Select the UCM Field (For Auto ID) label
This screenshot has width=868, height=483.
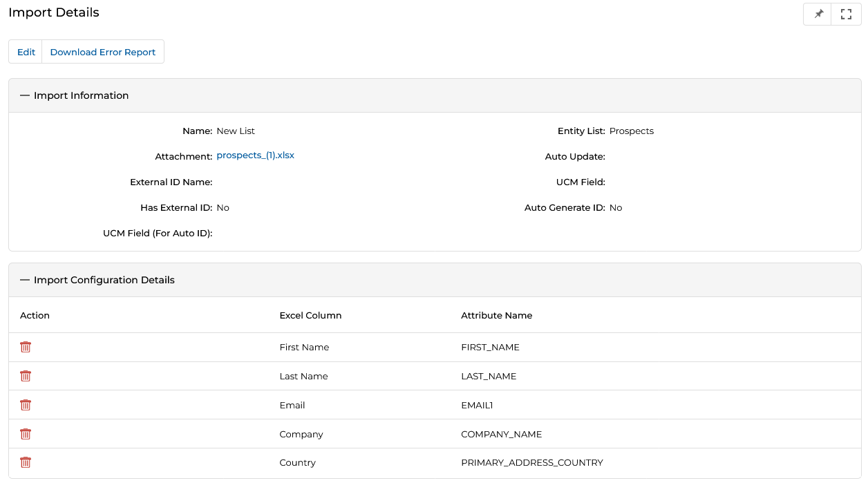click(x=158, y=233)
